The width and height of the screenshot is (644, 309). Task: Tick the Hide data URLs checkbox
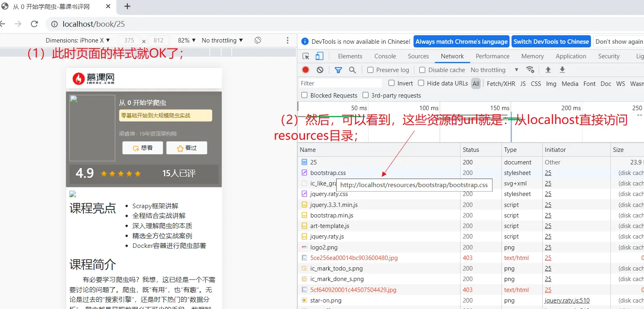point(421,83)
